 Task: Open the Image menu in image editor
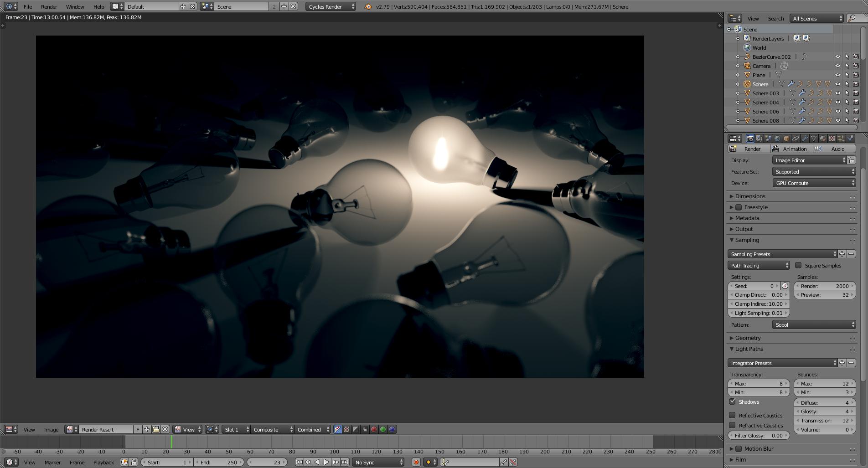click(51, 429)
